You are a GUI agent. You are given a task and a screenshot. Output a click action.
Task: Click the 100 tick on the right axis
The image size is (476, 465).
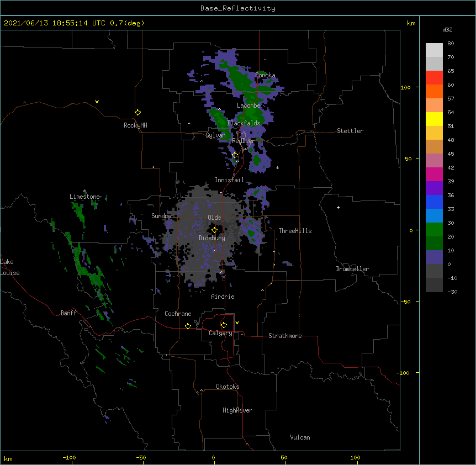tap(405, 87)
